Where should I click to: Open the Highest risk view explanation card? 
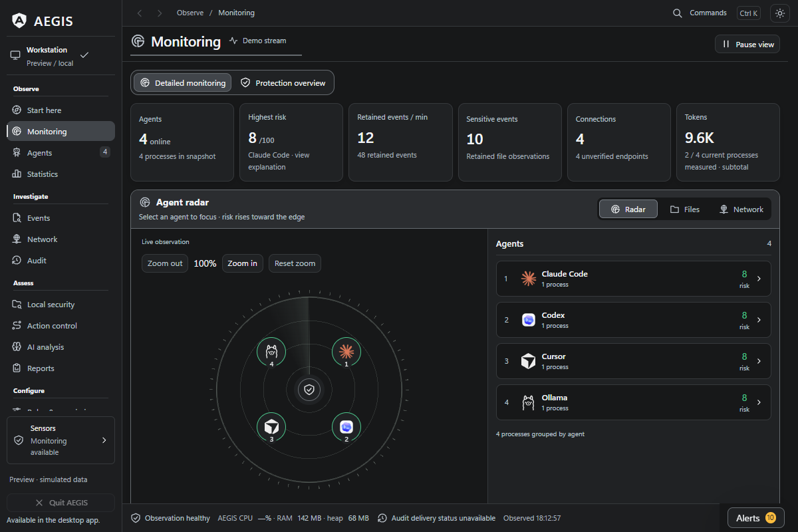(291, 142)
